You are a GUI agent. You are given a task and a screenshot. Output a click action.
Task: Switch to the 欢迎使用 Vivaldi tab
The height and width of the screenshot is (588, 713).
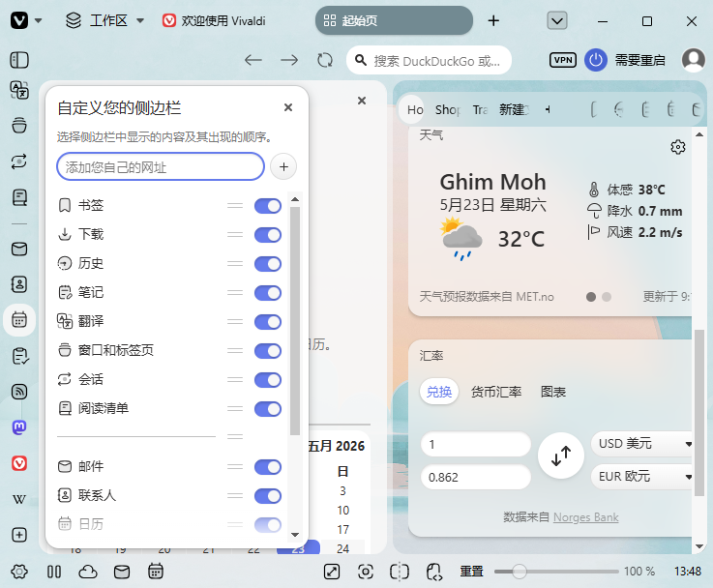pos(214,20)
